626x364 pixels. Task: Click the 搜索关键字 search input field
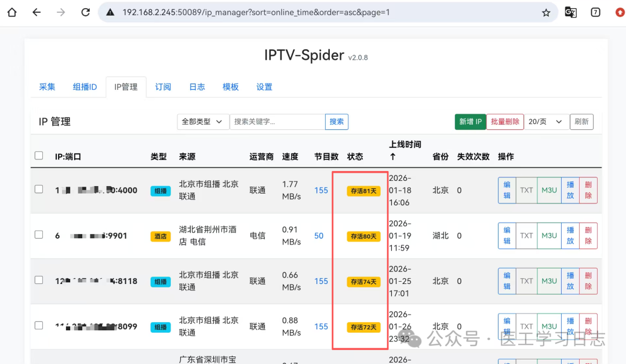(277, 122)
